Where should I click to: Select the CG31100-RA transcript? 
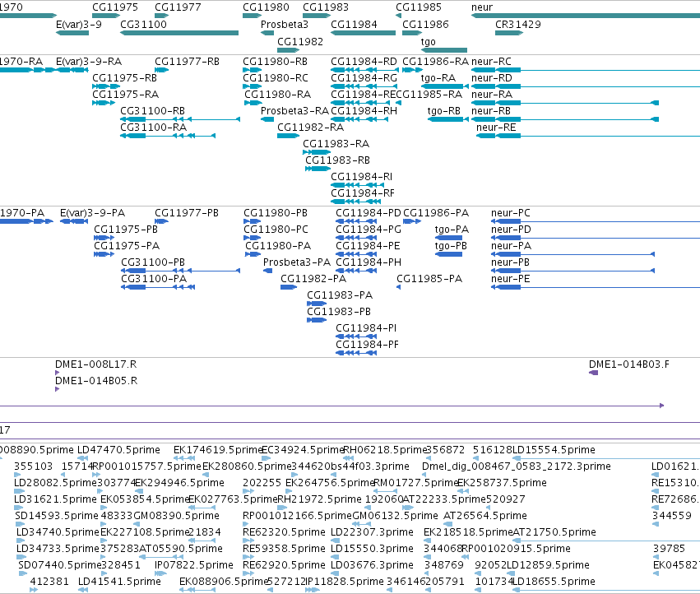coord(168,136)
